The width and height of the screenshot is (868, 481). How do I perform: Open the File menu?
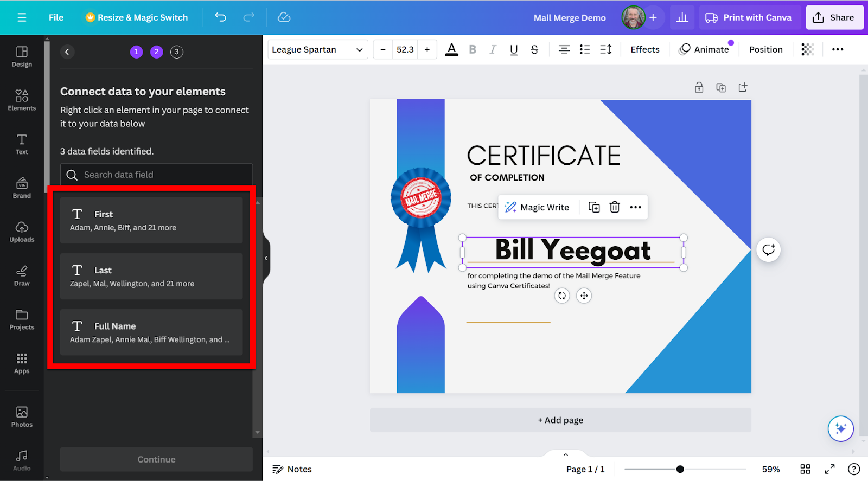click(56, 17)
